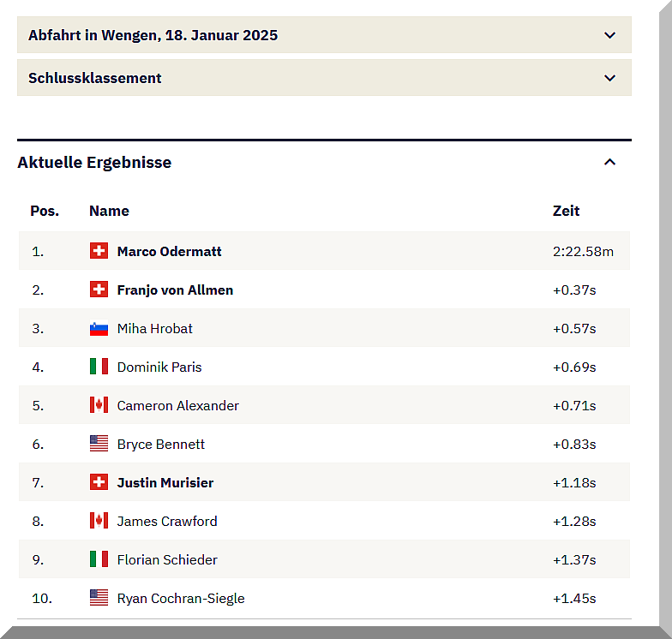Viewport: 672px width, 639px height.
Task: Click Swiss flag beside Franjo von Allmen
Action: [99, 290]
